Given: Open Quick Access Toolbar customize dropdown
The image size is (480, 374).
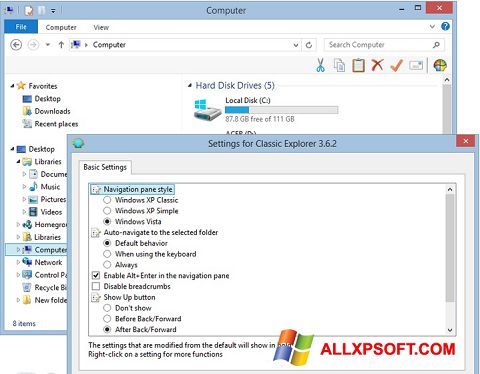Looking at the screenshot, I should coord(53,11).
